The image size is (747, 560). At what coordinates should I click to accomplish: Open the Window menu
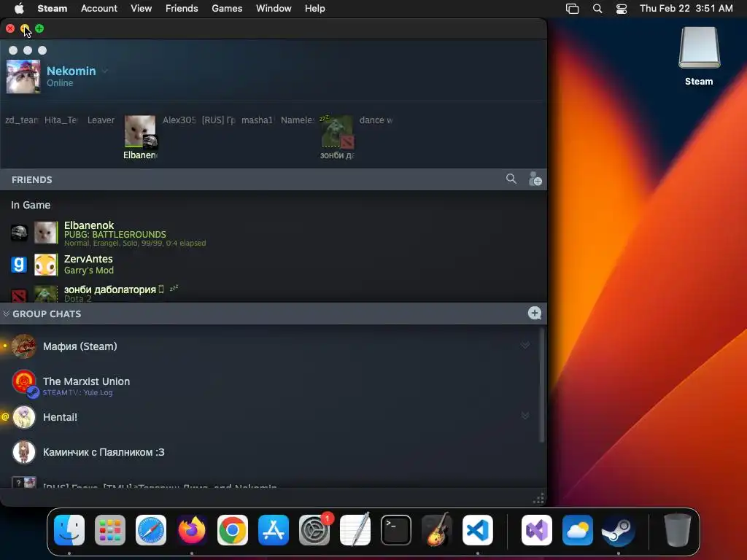(x=274, y=8)
